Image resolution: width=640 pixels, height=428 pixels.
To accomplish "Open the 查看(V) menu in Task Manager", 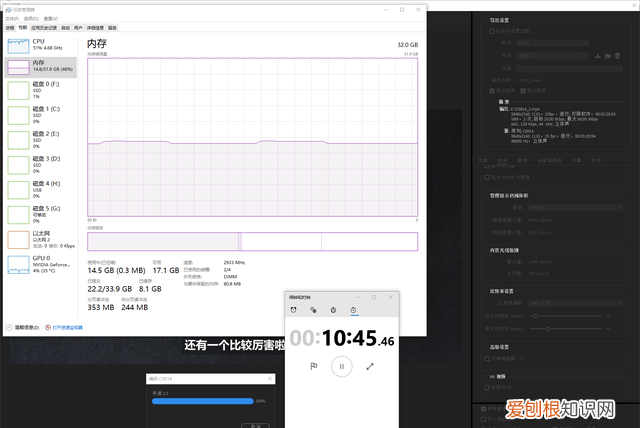I will [51, 19].
